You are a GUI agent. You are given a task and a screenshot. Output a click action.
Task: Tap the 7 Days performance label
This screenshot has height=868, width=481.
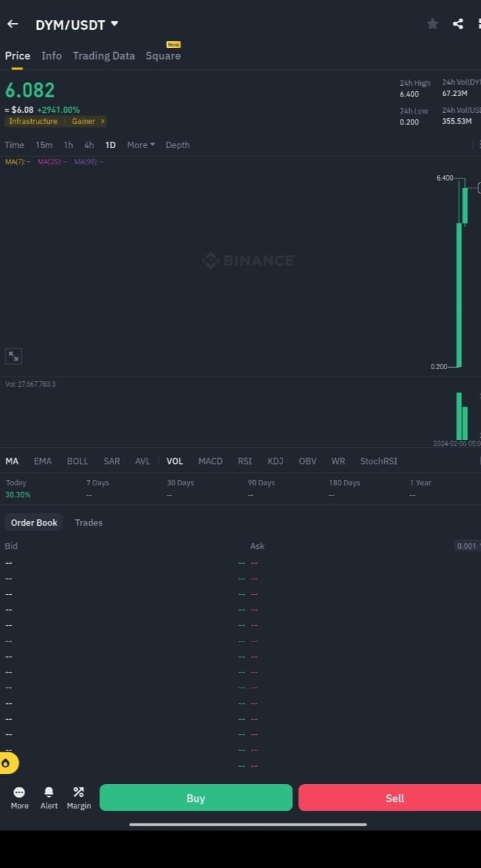point(97,483)
